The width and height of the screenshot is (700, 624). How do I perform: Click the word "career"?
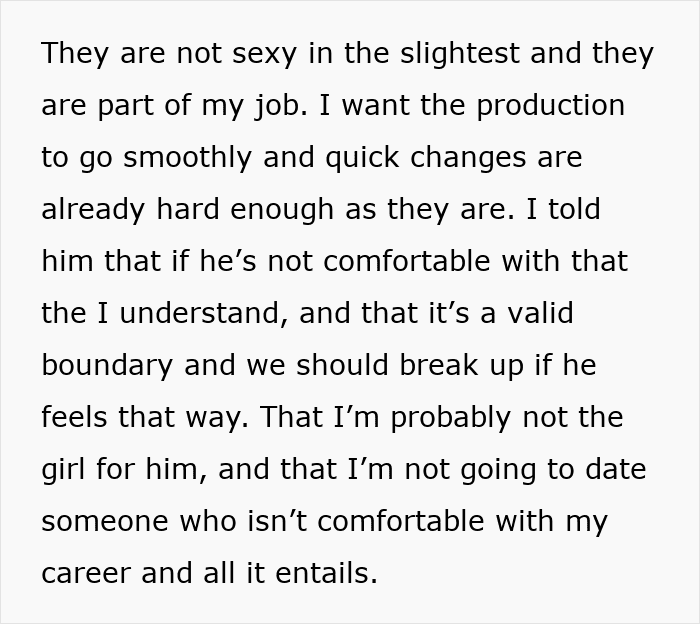tap(88, 574)
